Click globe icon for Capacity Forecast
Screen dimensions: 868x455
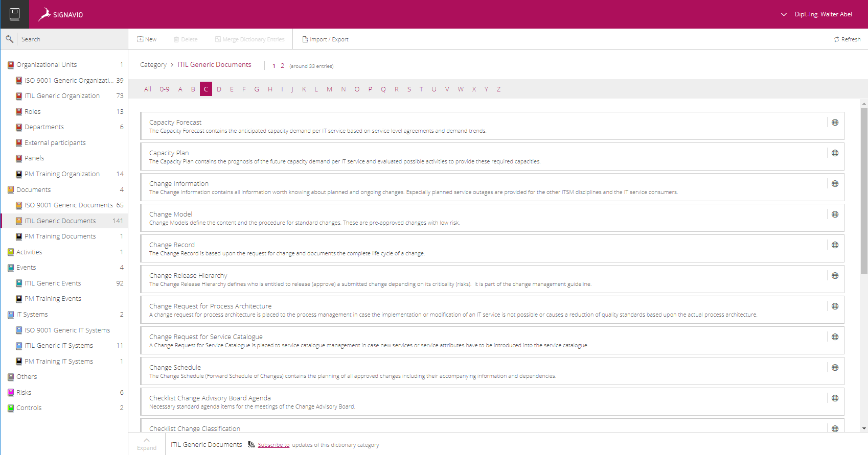click(x=835, y=123)
